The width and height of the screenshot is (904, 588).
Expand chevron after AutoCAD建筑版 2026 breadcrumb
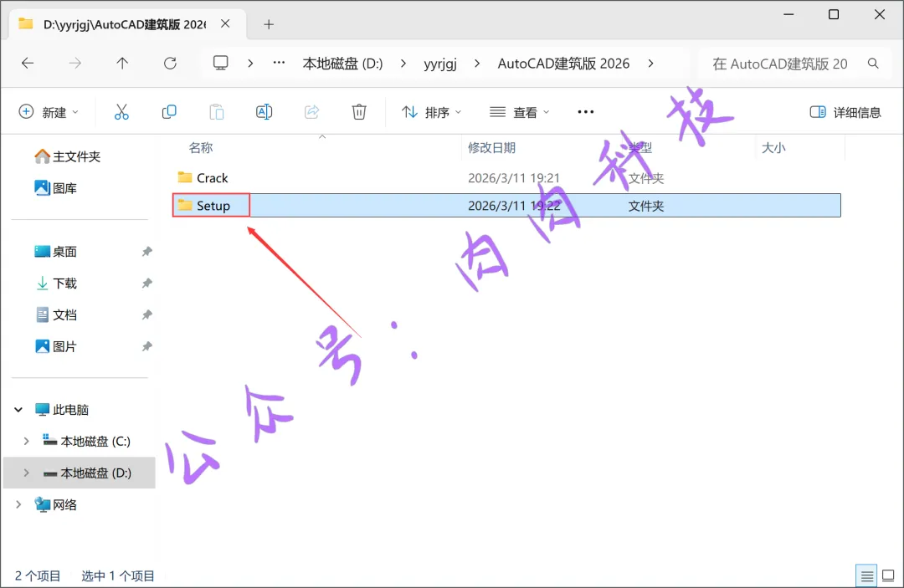coord(651,64)
